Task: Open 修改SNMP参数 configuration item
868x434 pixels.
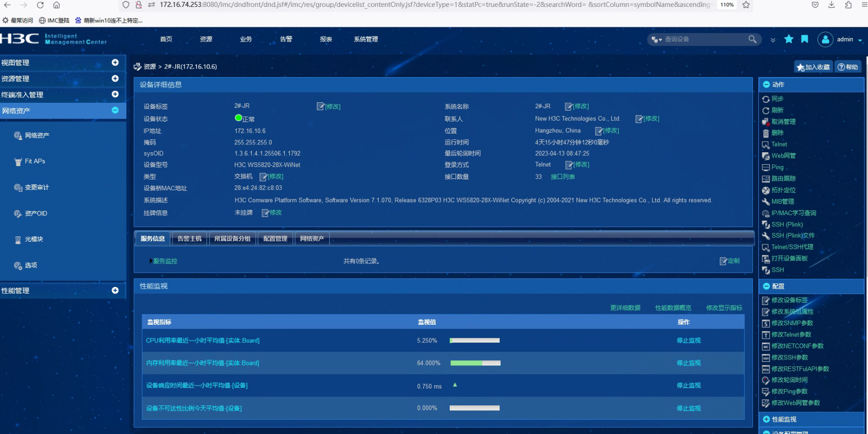Action: 792,323
